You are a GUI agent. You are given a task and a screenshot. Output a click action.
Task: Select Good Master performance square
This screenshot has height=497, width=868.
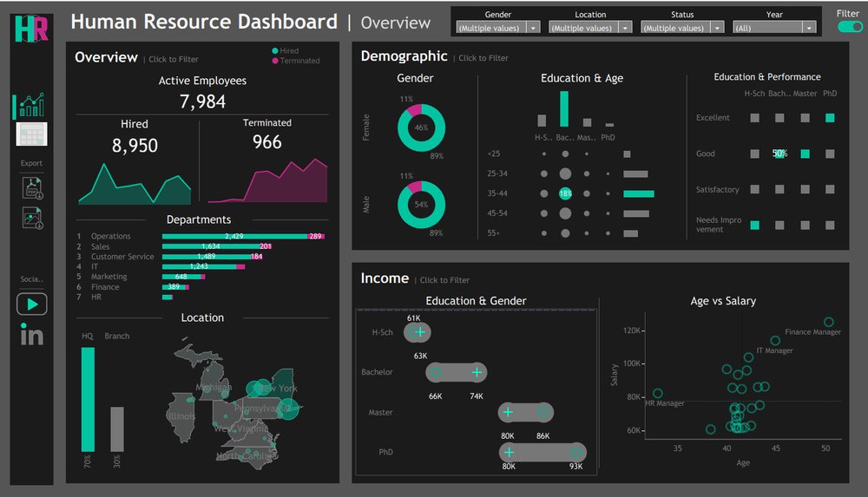click(x=805, y=154)
